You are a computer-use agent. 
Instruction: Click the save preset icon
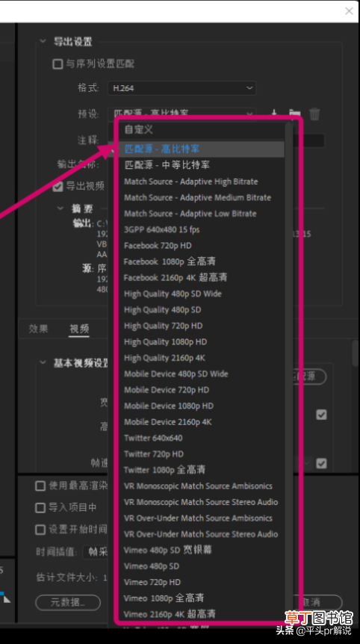click(274, 114)
